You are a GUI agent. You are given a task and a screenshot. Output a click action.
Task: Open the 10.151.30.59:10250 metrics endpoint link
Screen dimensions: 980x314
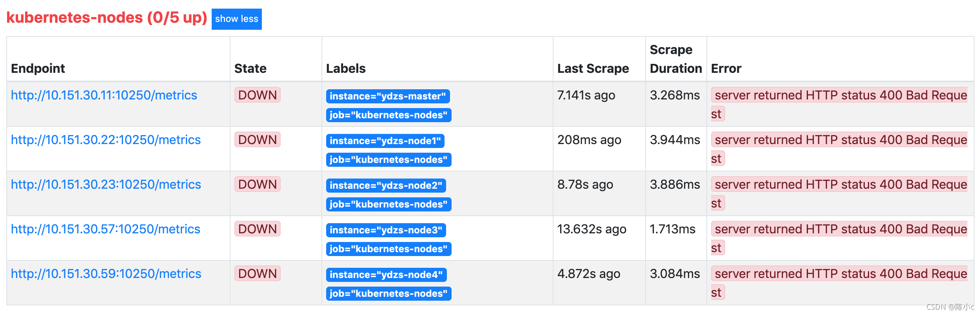coord(106,274)
